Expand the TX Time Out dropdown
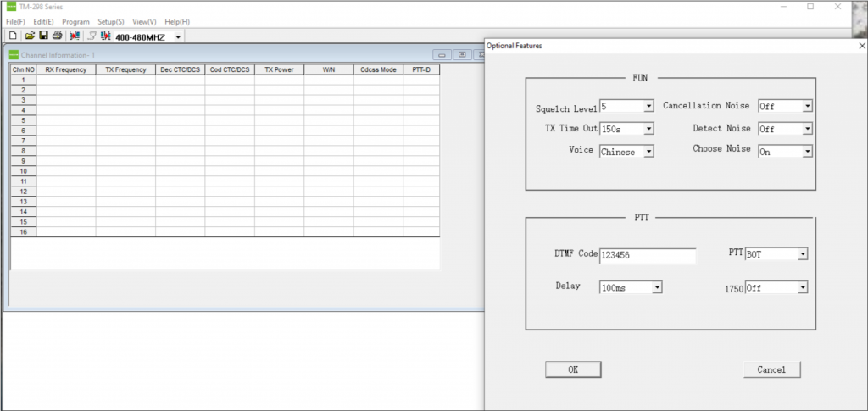The height and width of the screenshot is (411, 868). [648, 130]
